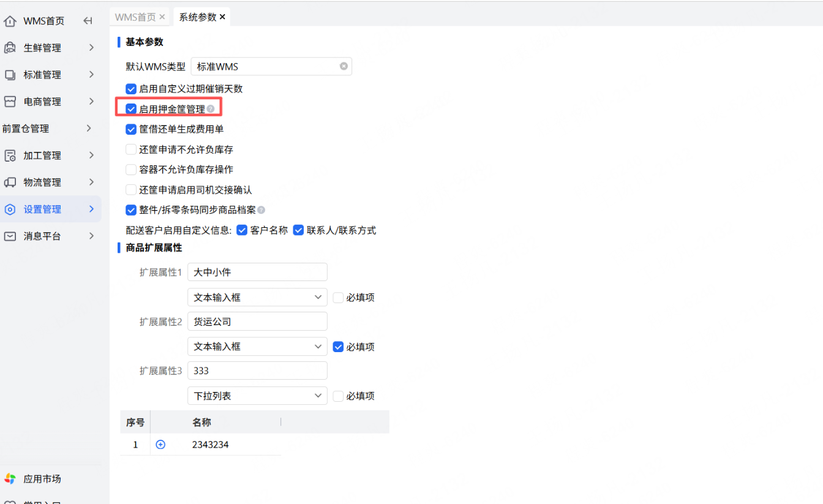Open 应用市场 from the sidebar icon
Image resolution: width=823 pixels, height=504 pixels.
pos(10,479)
